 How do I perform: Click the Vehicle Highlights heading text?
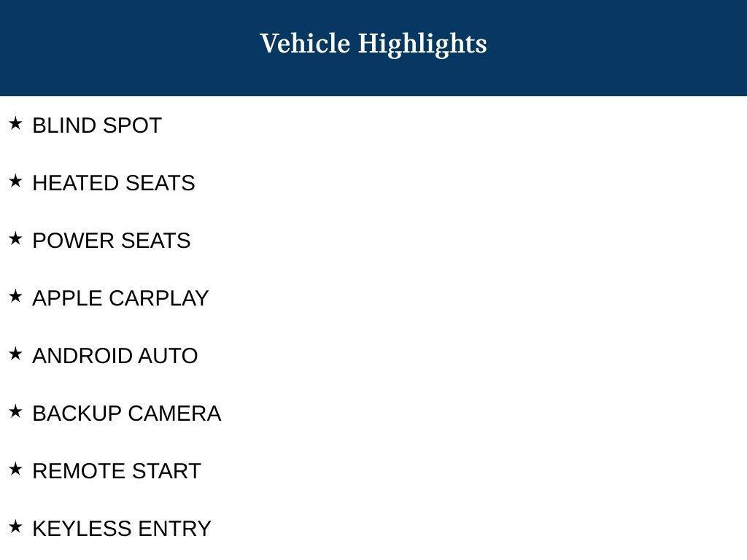[x=373, y=44]
